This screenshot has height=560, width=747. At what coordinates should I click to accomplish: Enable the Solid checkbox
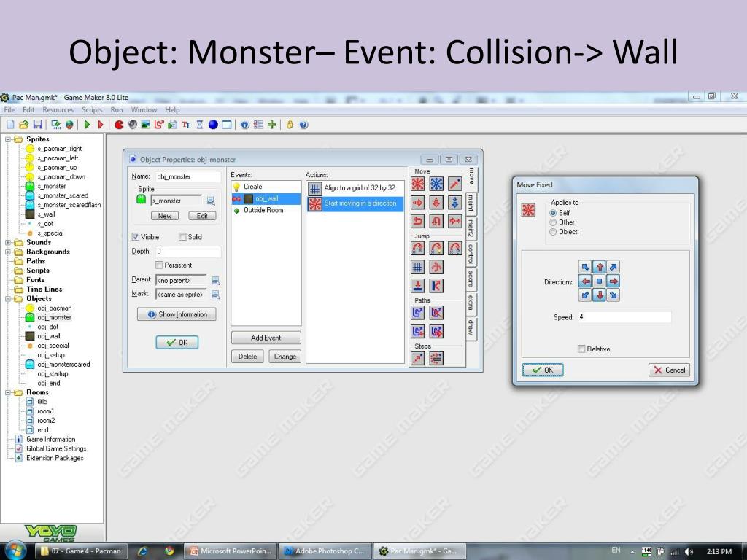point(182,237)
